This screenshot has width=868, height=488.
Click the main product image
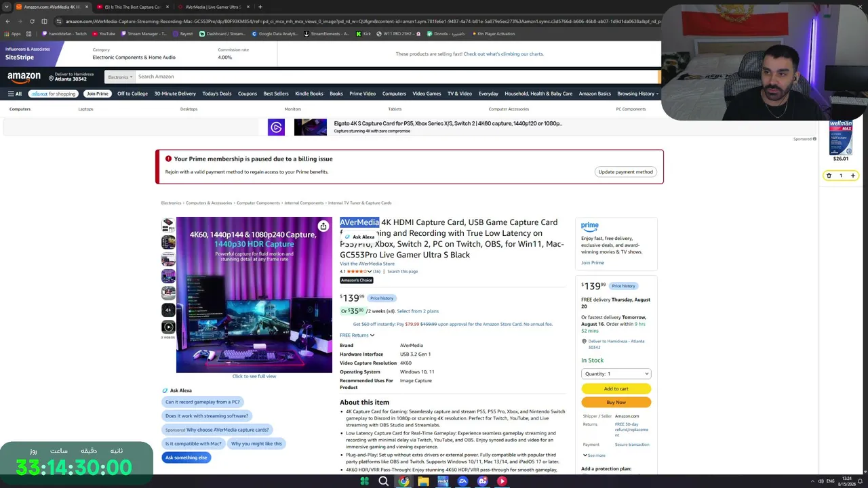(254, 295)
